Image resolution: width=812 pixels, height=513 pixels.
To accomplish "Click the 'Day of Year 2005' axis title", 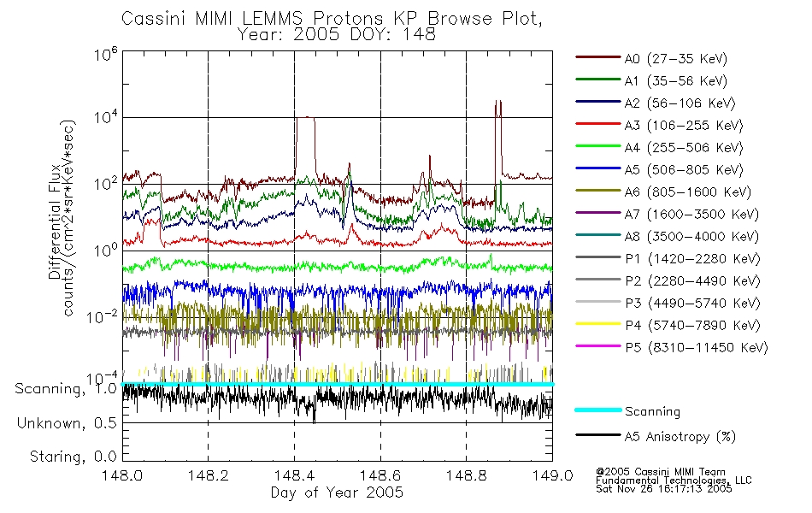I will click(337, 492).
